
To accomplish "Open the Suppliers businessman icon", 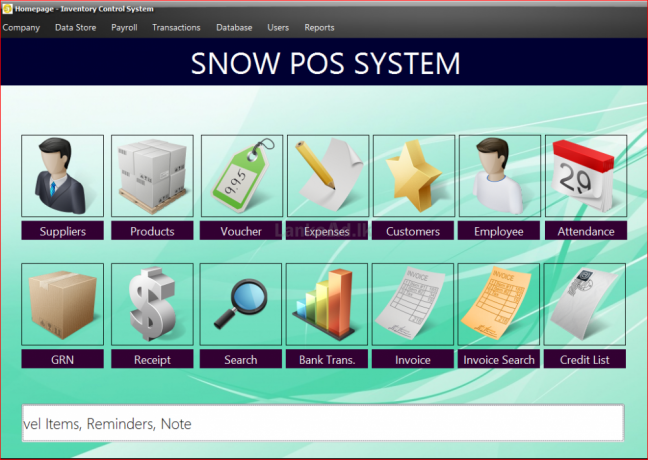I will pyautogui.click(x=62, y=176).
